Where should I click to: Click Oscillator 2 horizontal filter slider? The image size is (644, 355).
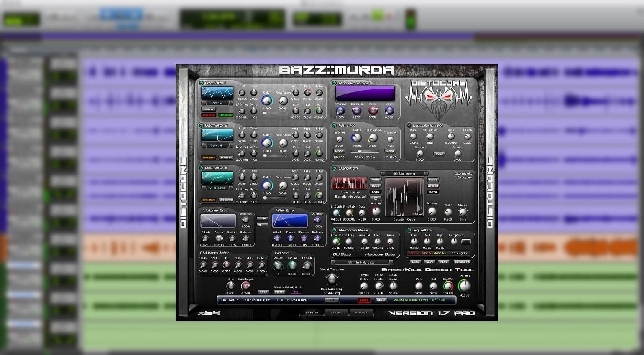[274, 155]
